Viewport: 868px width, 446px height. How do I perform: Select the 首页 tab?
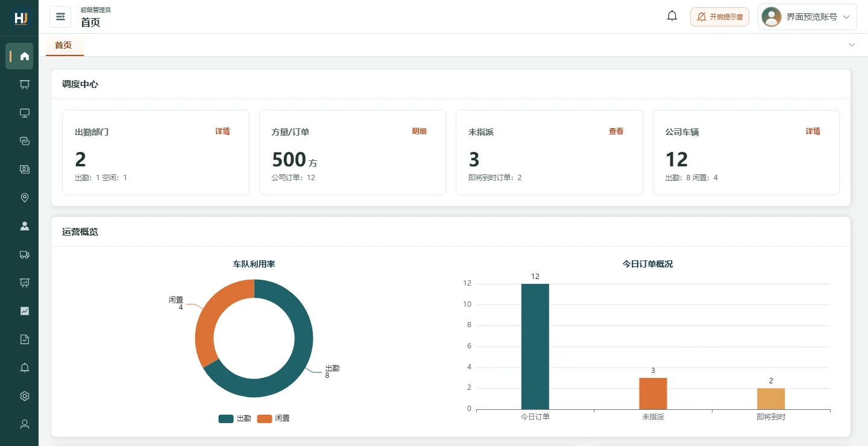pyautogui.click(x=63, y=45)
